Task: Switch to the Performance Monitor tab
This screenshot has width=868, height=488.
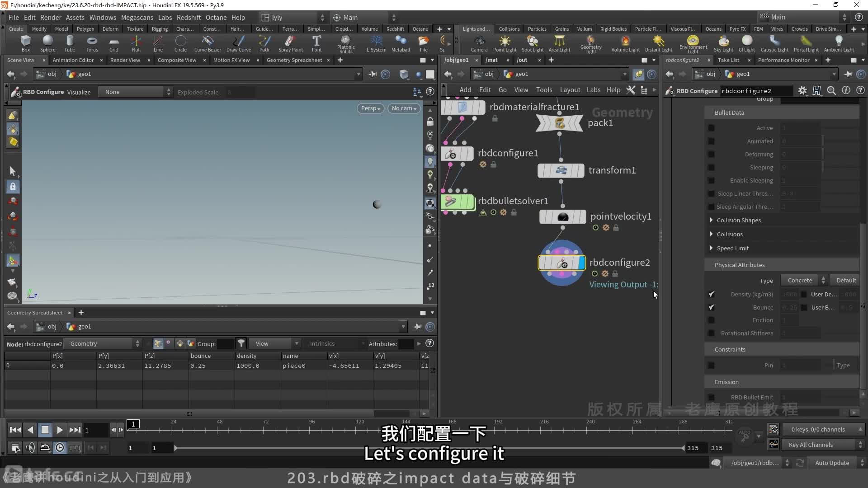Action: point(783,60)
